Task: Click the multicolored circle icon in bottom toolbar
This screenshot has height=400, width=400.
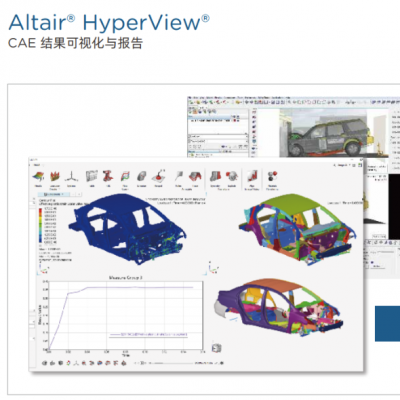Action: click(68, 363)
